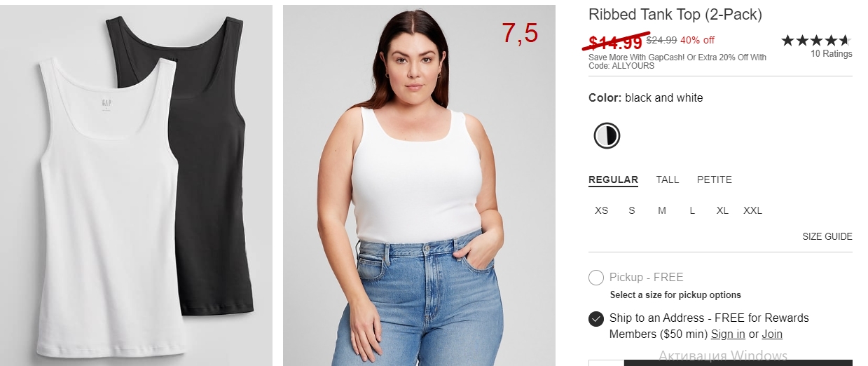This screenshot has height=366, width=868.
Task: Switch to the REGULAR fit tab
Action: coord(613,180)
